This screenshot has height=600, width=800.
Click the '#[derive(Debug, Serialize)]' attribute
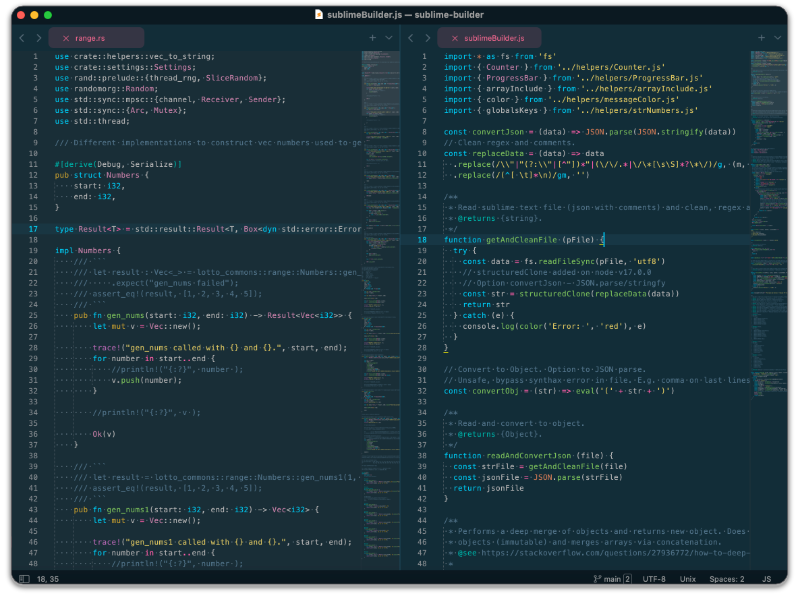(x=118, y=164)
